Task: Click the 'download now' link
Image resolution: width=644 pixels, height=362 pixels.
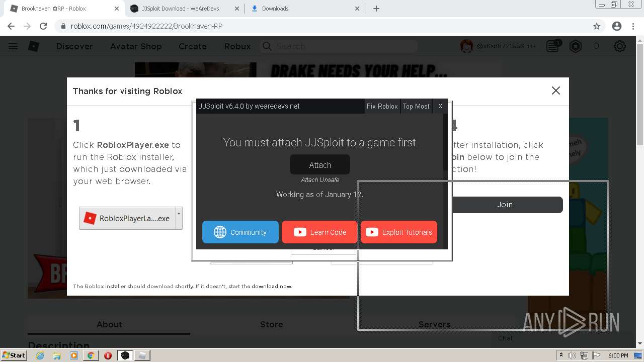Action: click(272, 286)
